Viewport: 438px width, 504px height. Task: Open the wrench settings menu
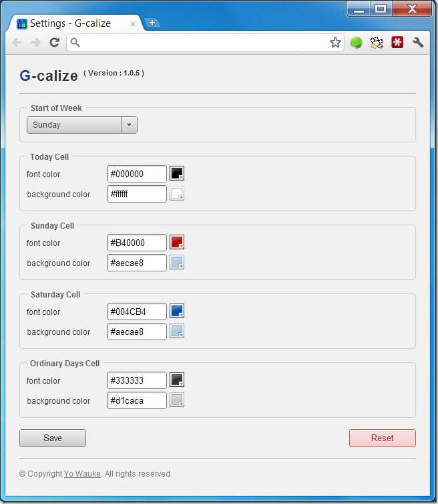(x=418, y=42)
